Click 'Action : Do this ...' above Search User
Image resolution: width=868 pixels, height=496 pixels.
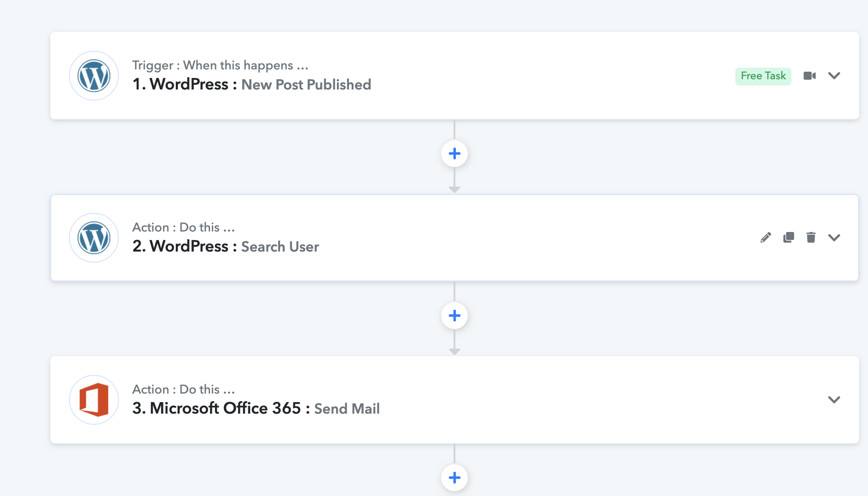pyautogui.click(x=183, y=228)
